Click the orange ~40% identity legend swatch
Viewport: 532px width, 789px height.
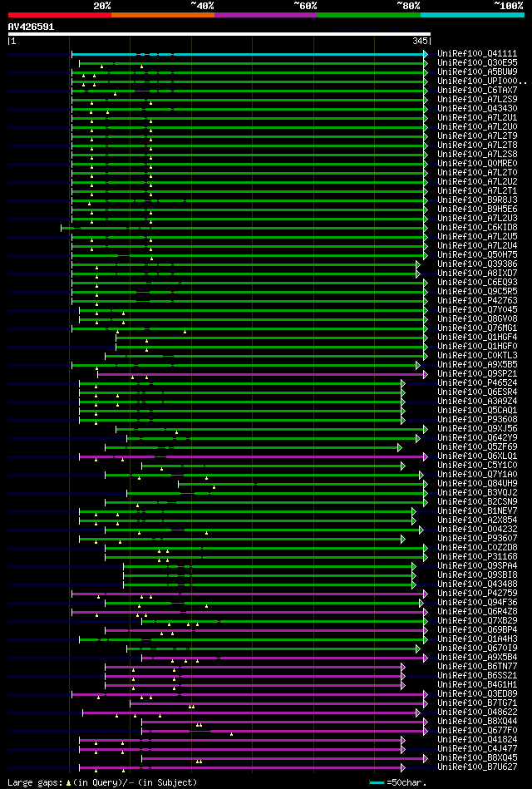(x=163, y=15)
